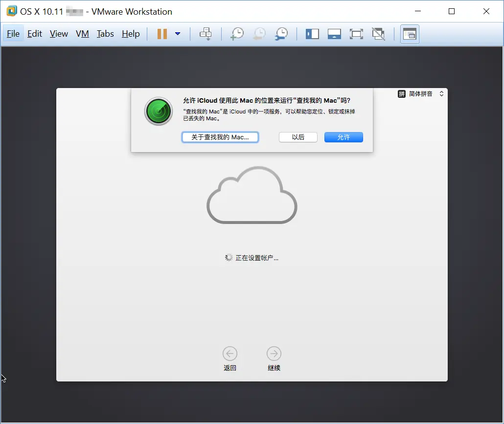This screenshot has height=424, width=504.
Task: Click the 返回 back arrow
Action: (230, 354)
